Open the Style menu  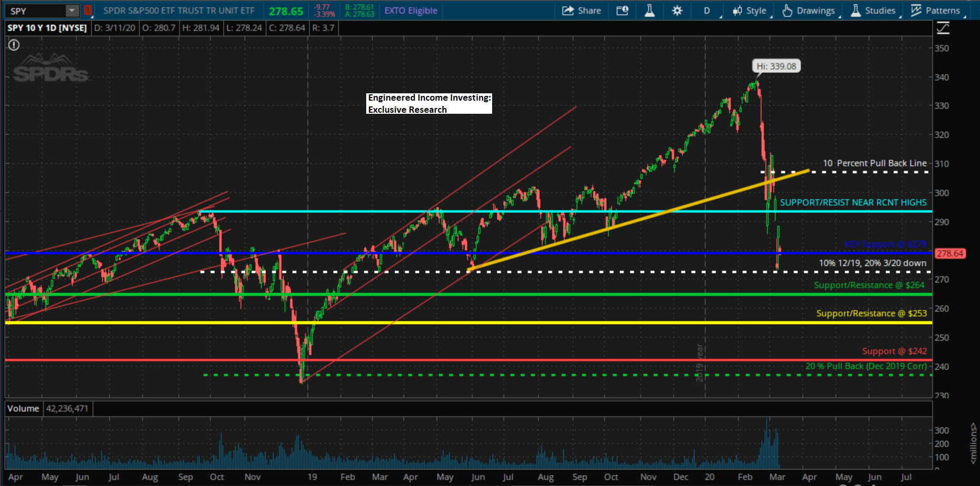pyautogui.click(x=750, y=10)
